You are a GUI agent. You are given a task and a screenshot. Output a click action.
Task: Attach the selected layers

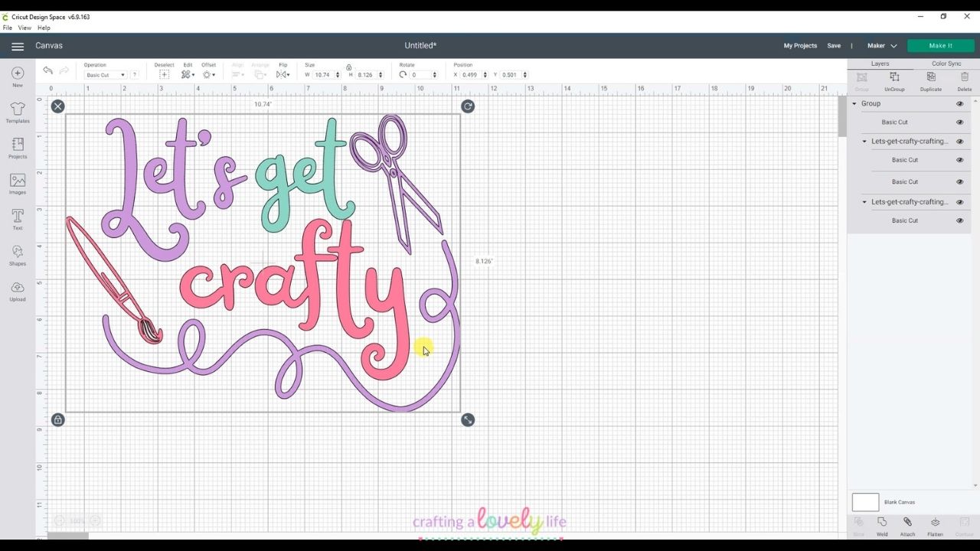coord(907,527)
